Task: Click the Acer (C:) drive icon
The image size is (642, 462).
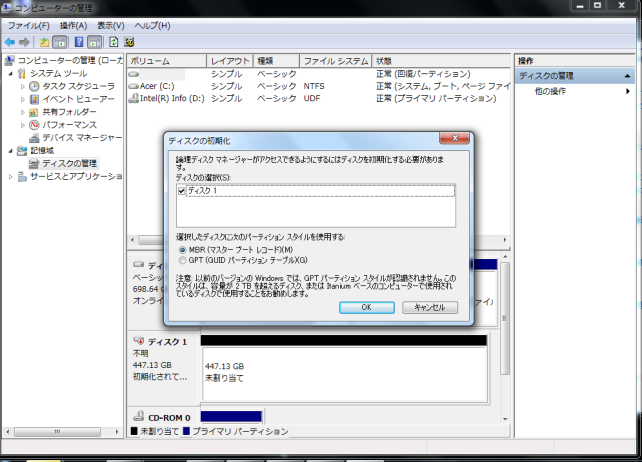Action: [x=133, y=86]
